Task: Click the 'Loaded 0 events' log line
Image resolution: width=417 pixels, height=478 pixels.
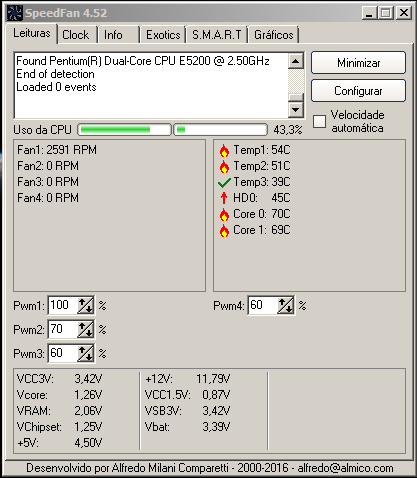Action: pos(56,87)
